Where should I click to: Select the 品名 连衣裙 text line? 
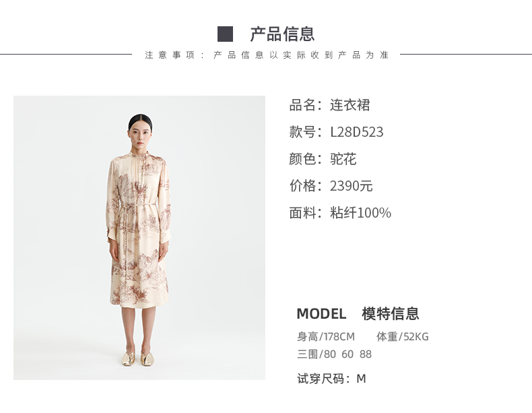(329, 105)
